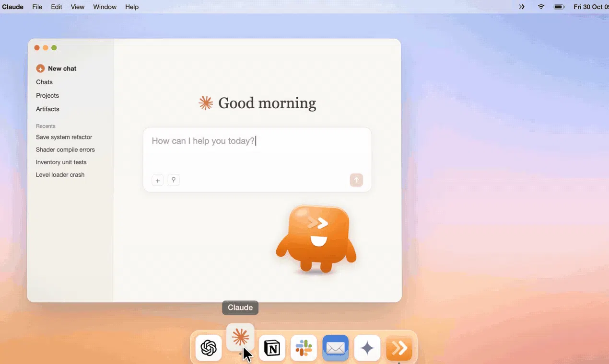Click the New chat plus icon
Viewport: 609px width, 364px height.
[40, 68]
